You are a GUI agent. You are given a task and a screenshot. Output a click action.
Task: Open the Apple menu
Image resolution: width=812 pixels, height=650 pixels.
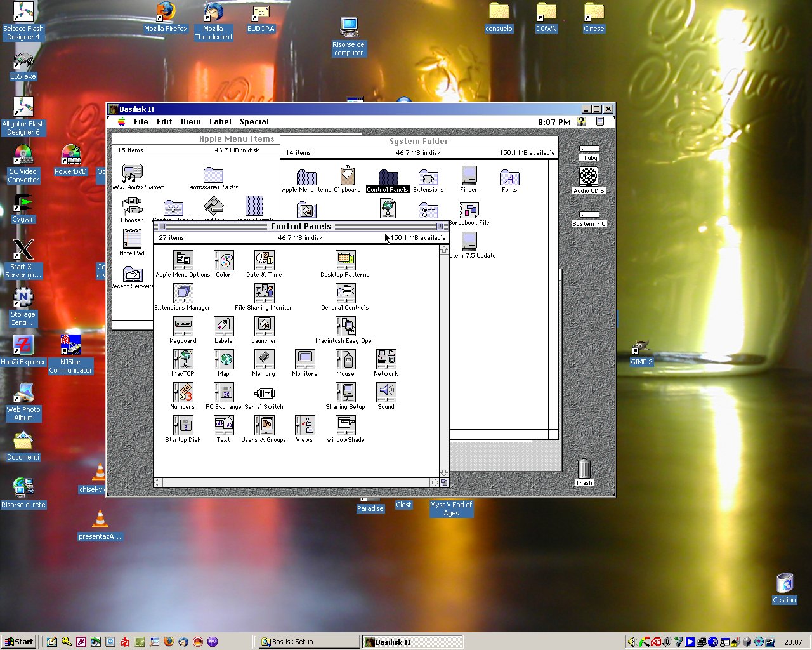(x=122, y=122)
